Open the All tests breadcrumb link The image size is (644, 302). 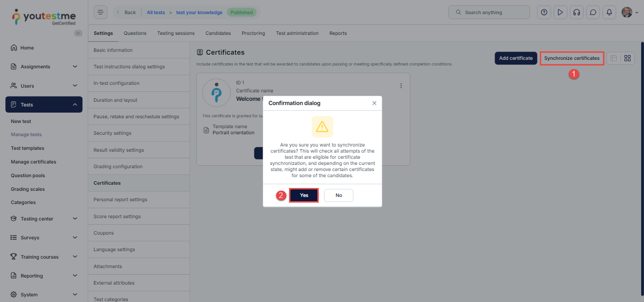[156, 12]
